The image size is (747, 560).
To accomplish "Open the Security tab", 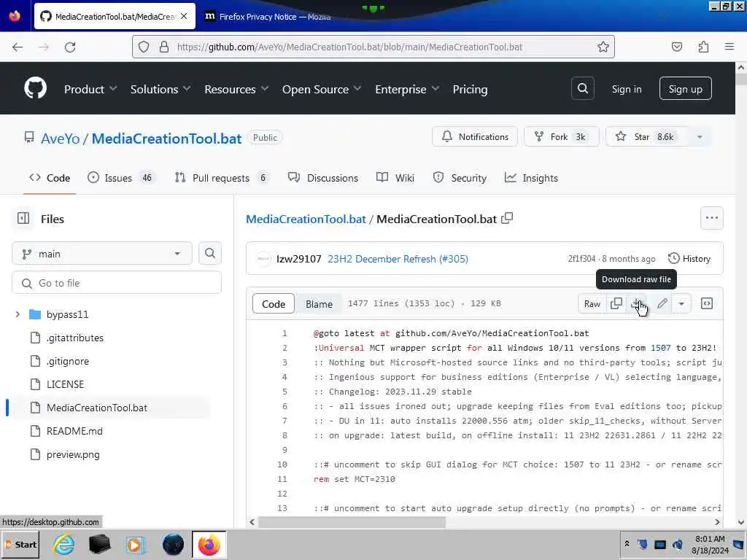I will (460, 178).
